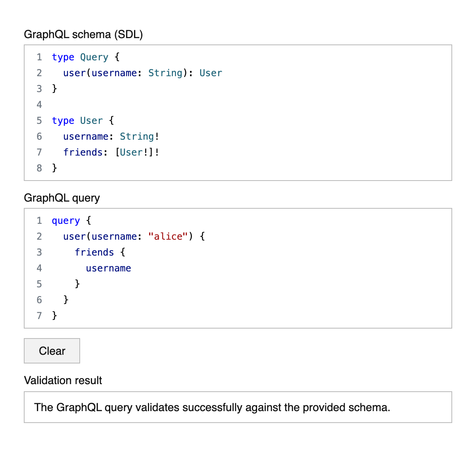
Task: Click line number 2 in query gutter
Action: click(x=39, y=237)
